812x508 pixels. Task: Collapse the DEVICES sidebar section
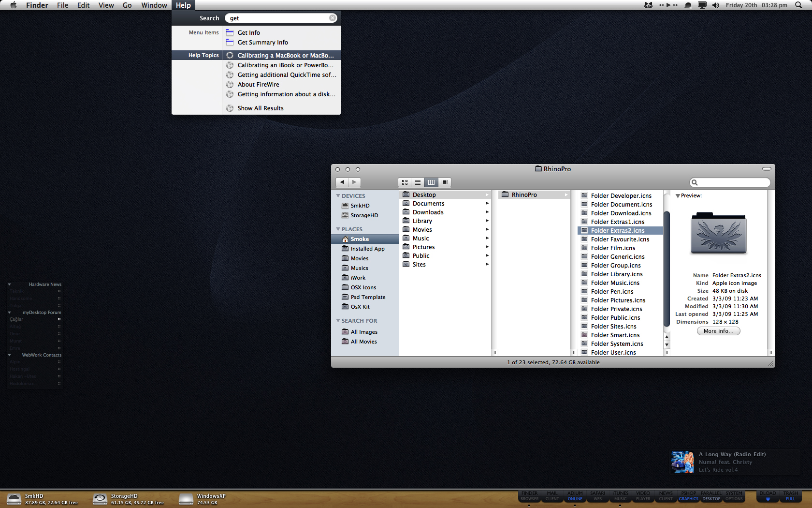click(338, 196)
